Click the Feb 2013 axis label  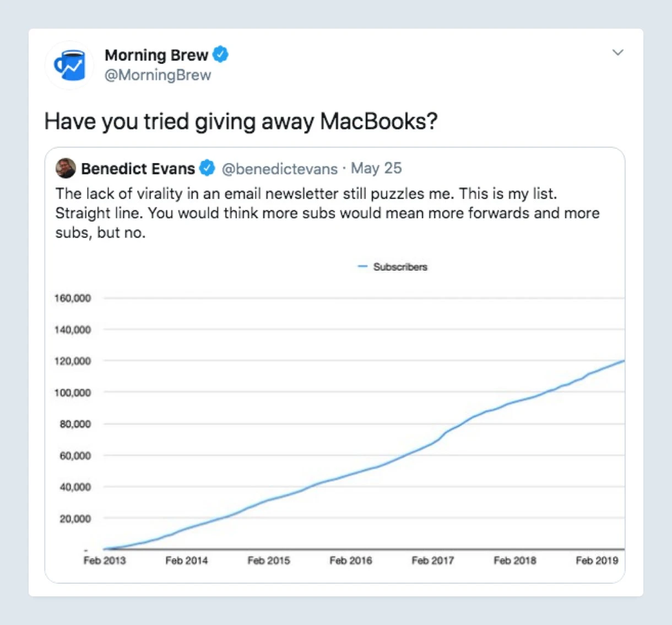pos(105,561)
